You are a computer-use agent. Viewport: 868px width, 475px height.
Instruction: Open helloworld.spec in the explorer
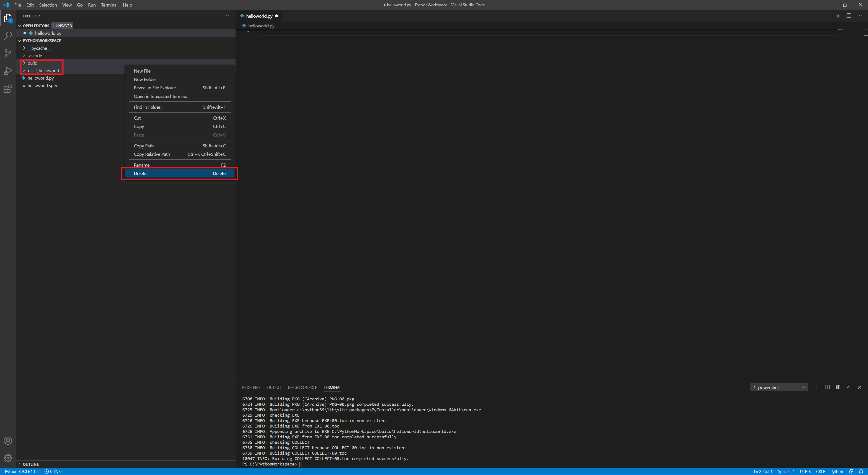point(42,85)
